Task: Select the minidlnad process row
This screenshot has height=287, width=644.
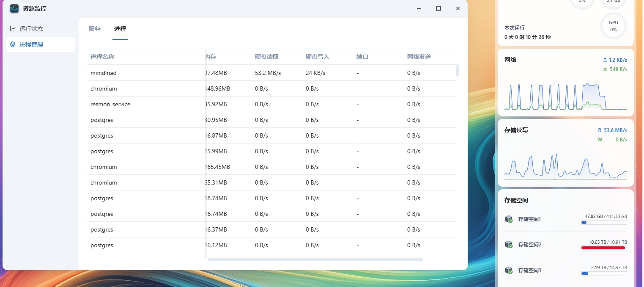Action: tap(104, 73)
